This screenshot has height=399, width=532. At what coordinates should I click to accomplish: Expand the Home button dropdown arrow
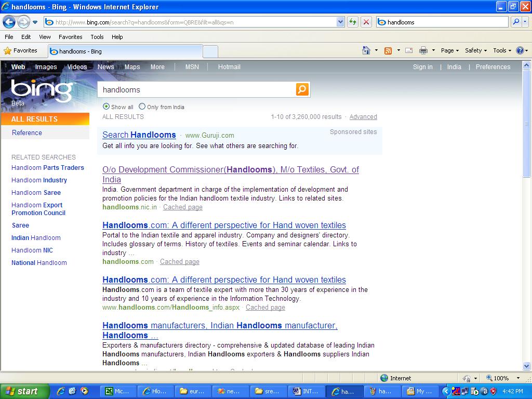(x=376, y=50)
